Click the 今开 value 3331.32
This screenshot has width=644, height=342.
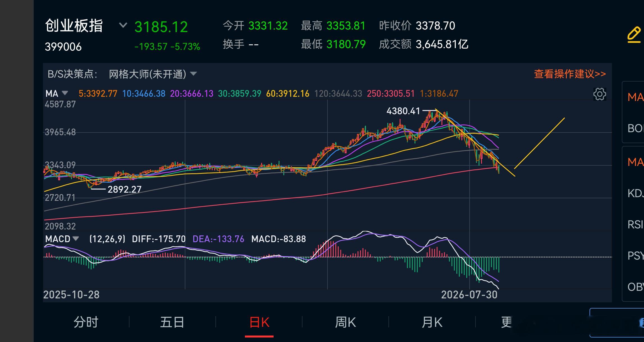(x=268, y=26)
